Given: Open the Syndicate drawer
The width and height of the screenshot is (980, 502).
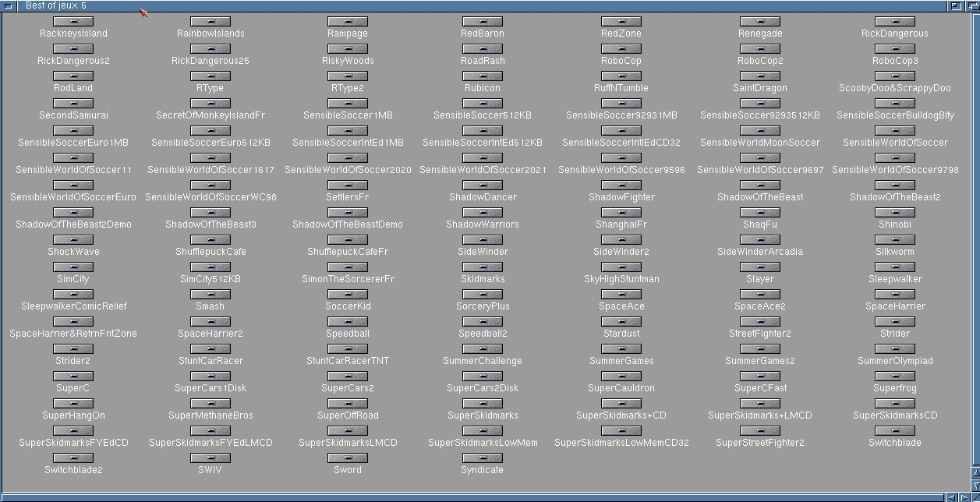Looking at the screenshot, I should coord(482,458).
